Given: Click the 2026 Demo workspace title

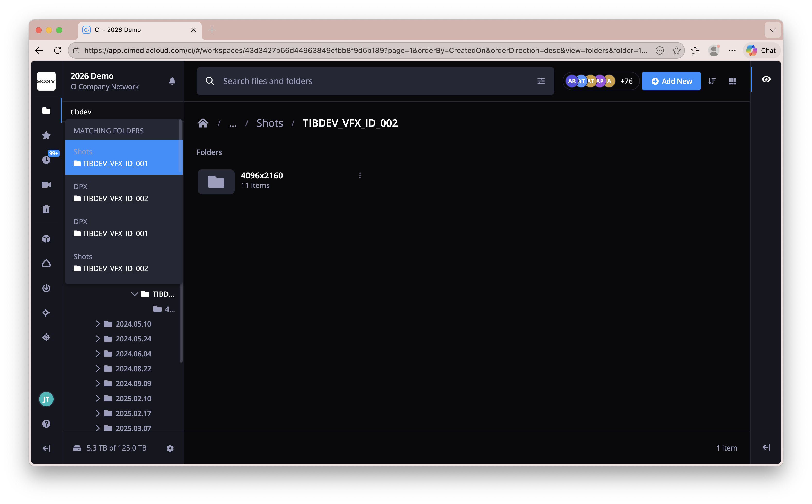Looking at the screenshot, I should [x=92, y=76].
